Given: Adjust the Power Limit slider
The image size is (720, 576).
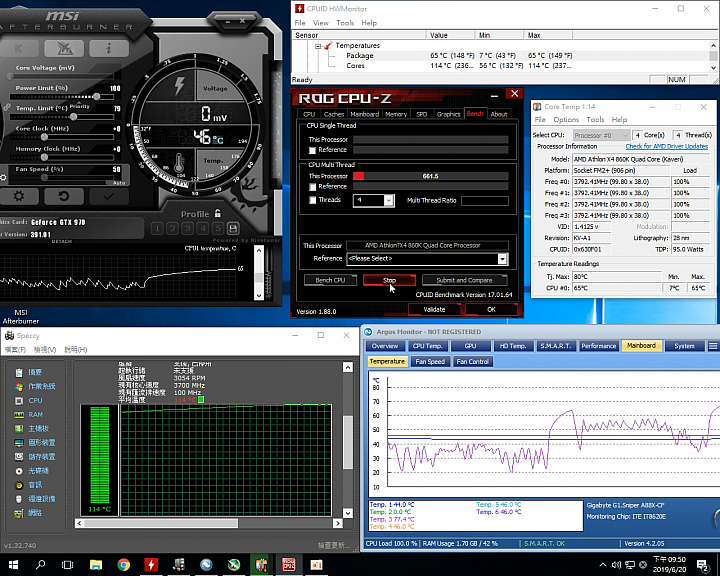Looking at the screenshot, I should pos(96,96).
